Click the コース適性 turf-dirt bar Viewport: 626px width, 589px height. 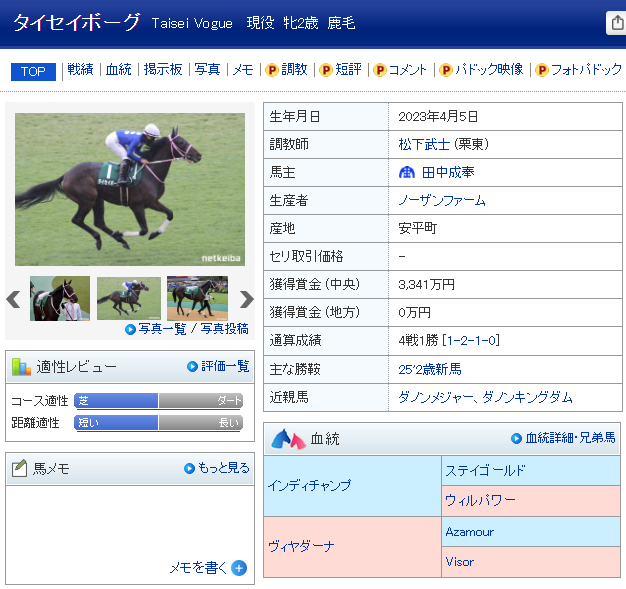pyautogui.click(x=158, y=401)
